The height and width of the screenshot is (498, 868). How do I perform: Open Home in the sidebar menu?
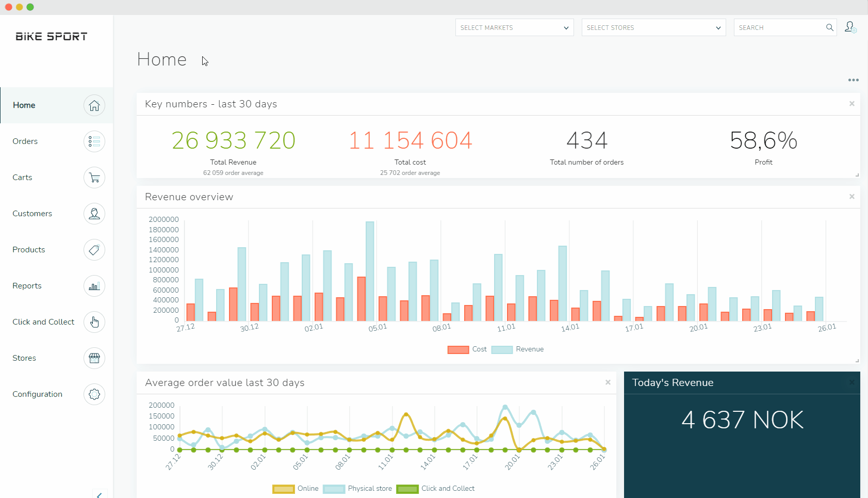point(57,105)
